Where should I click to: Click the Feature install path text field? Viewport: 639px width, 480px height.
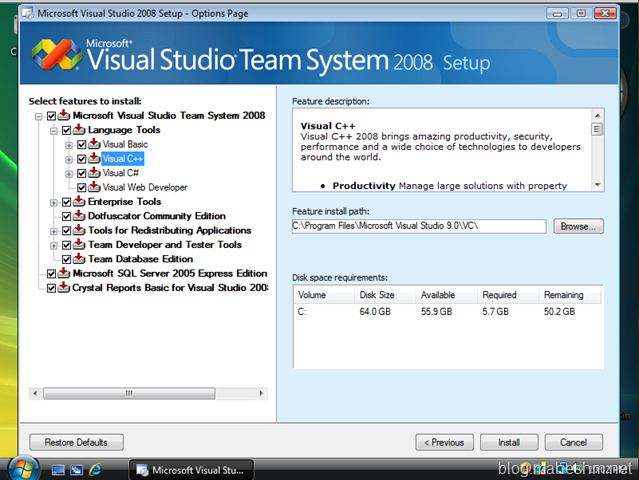point(419,226)
